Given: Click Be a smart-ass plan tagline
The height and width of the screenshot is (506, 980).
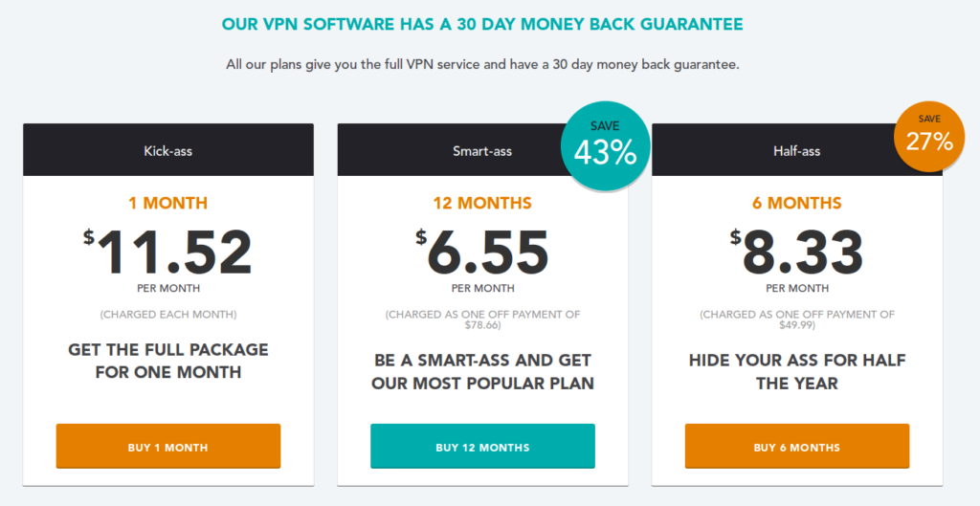Looking at the screenshot, I should 482,372.
